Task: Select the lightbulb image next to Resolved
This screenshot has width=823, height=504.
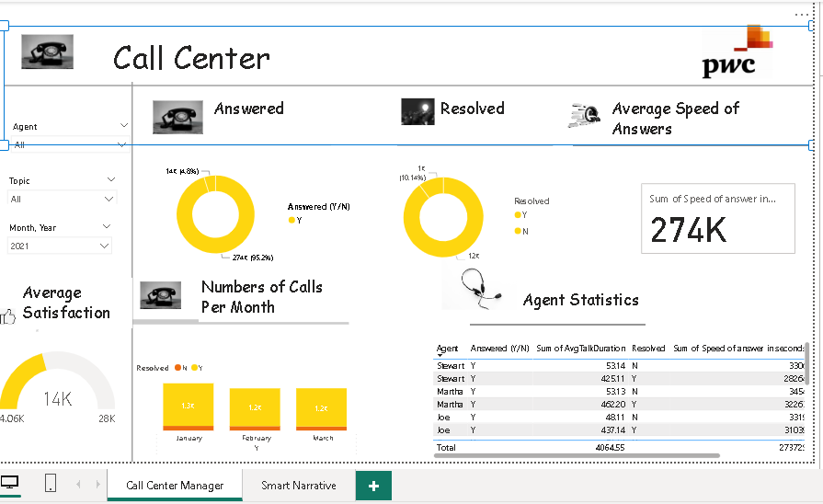Action: pos(417,111)
